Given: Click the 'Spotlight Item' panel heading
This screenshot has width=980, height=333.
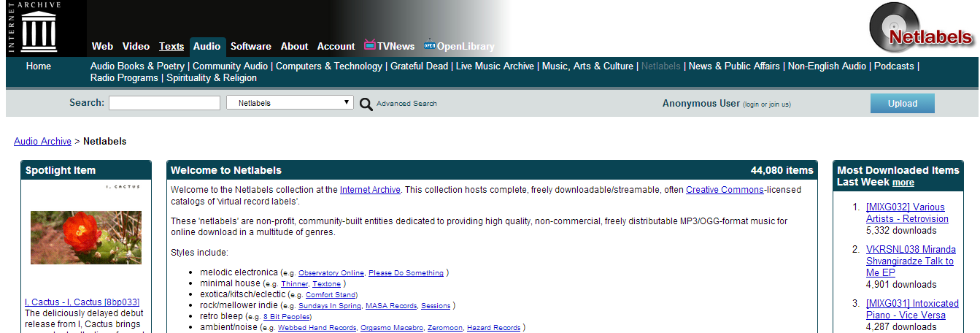Looking at the screenshot, I should tap(61, 170).
